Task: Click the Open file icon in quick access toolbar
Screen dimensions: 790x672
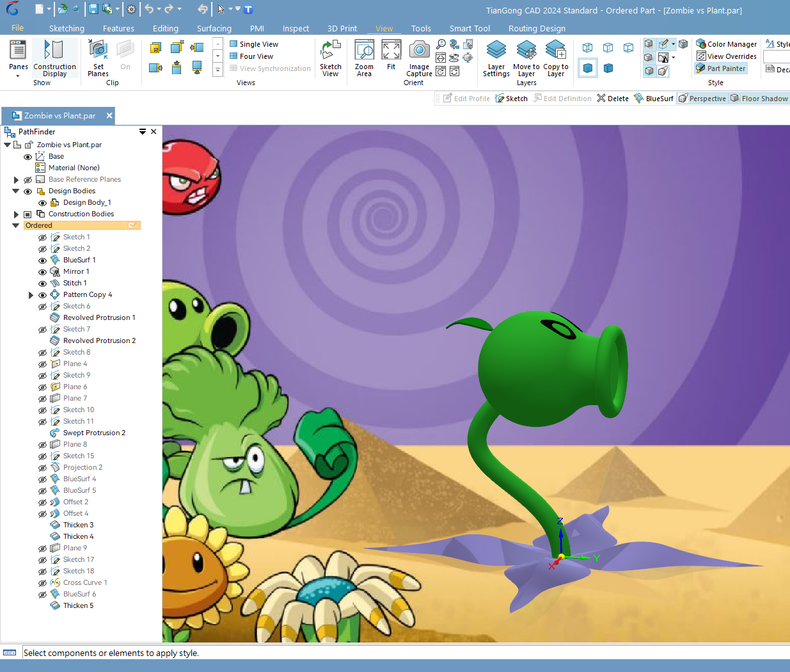Action: tap(62, 9)
